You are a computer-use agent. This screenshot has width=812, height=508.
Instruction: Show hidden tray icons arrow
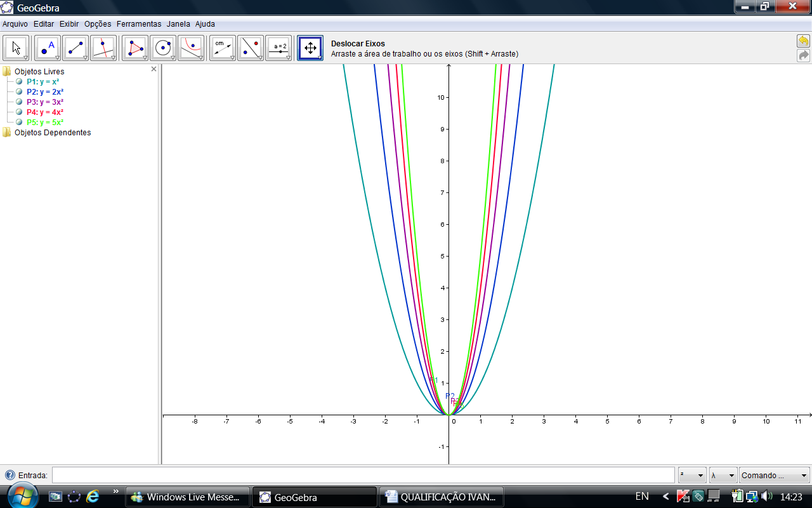[666, 496]
